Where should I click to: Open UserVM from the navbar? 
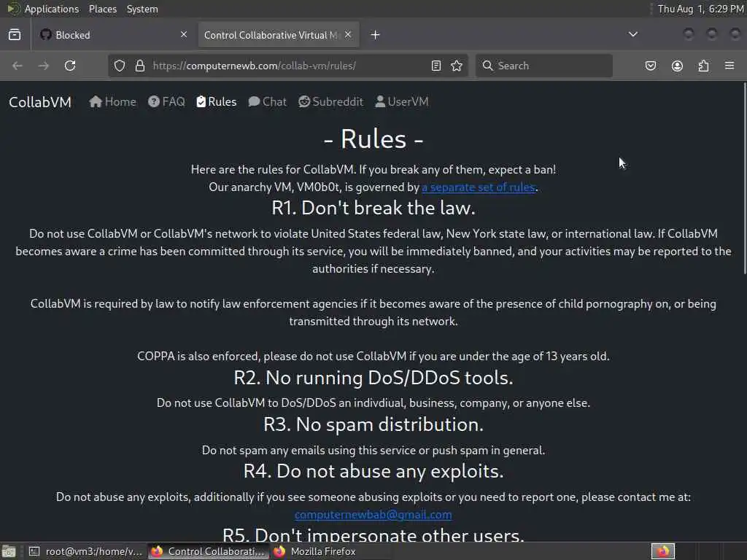(x=402, y=101)
